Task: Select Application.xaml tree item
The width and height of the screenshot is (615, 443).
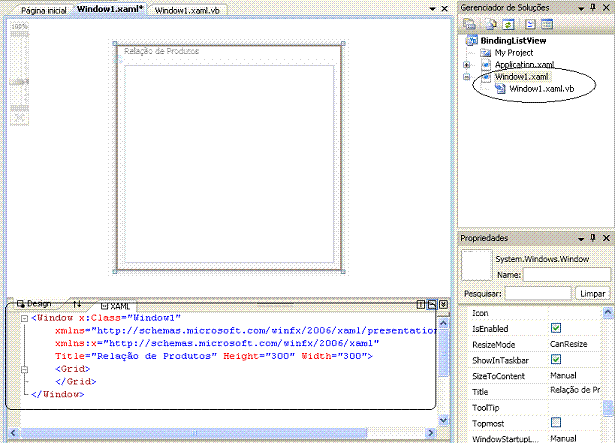Action: point(524,64)
